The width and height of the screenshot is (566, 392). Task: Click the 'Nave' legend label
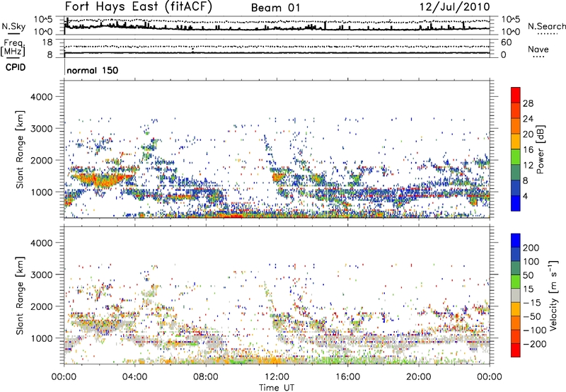point(538,49)
